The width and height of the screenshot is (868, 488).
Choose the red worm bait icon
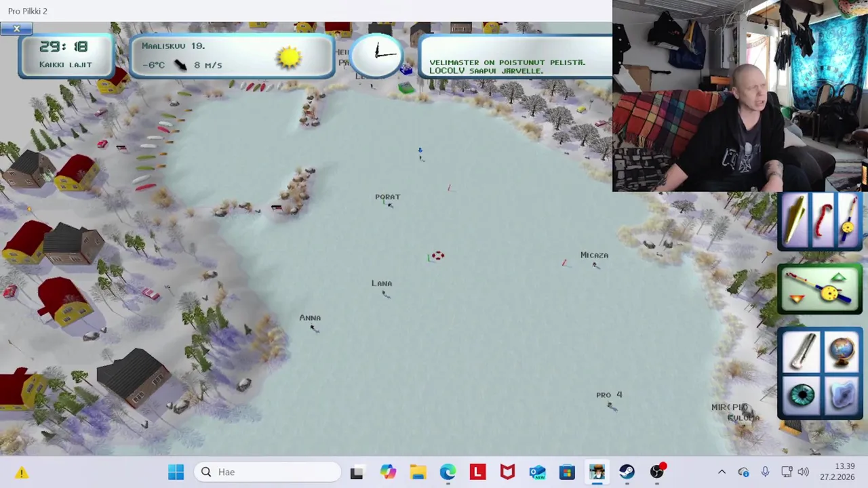[x=823, y=221]
